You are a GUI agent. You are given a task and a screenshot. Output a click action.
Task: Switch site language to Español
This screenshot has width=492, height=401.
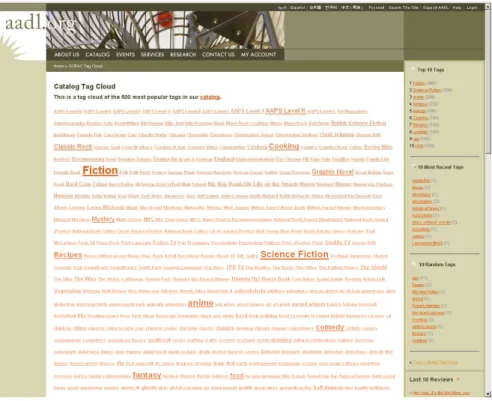[297, 7]
